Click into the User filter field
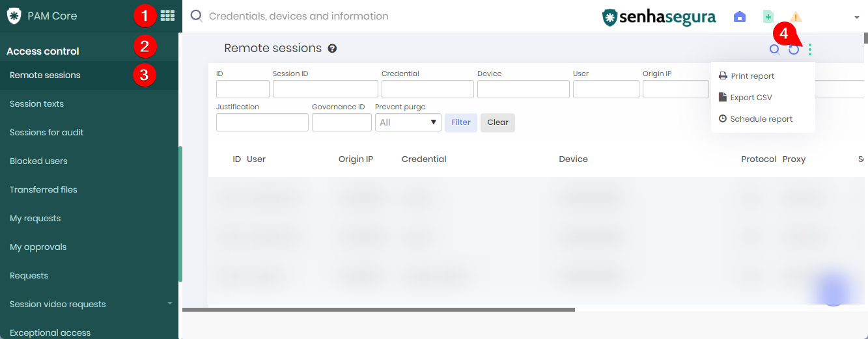This screenshot has height=339, width=868. pos(606,89)
